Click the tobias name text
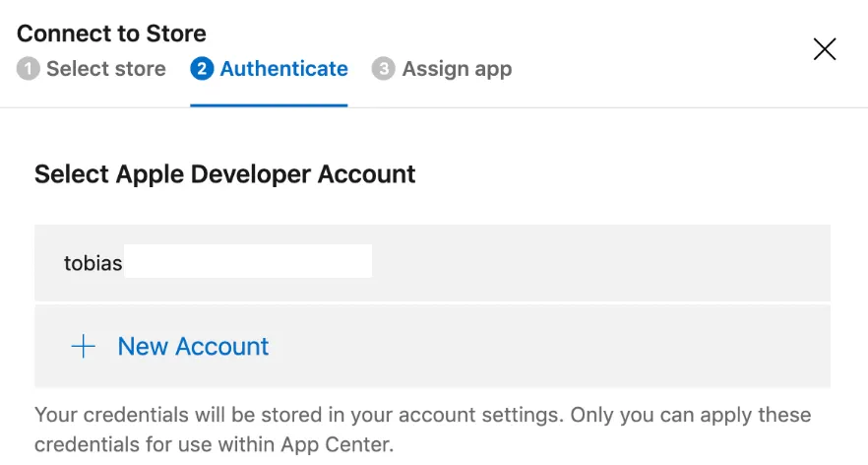Viewport: 868px width, 465px height. click(93, 263)
